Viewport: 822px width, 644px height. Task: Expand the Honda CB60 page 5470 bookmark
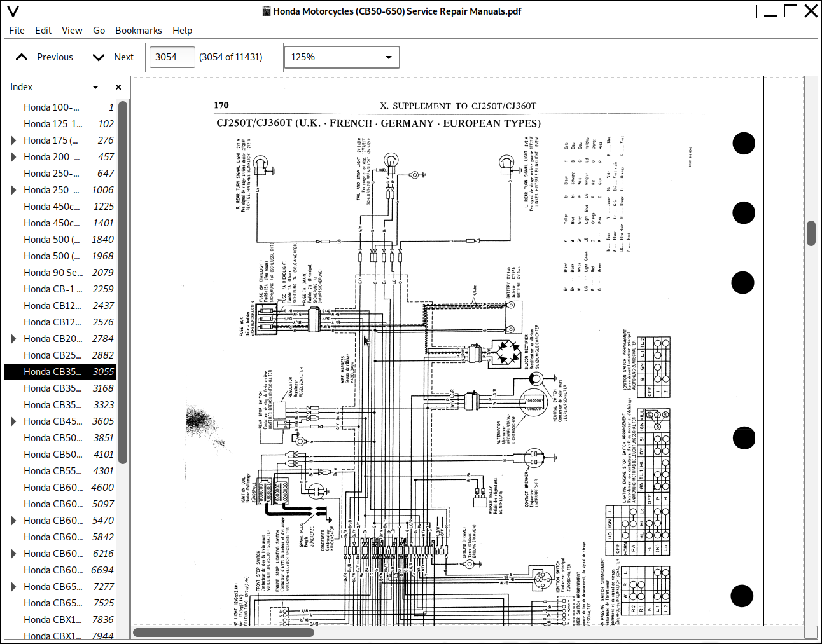point(13,521)
